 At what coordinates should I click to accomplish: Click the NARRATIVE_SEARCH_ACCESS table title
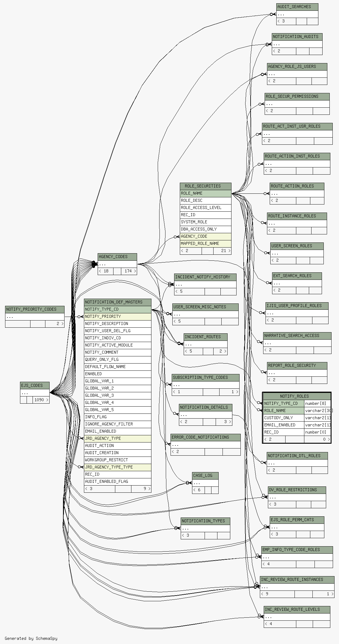pyautogui.click(x=297, y=336)
